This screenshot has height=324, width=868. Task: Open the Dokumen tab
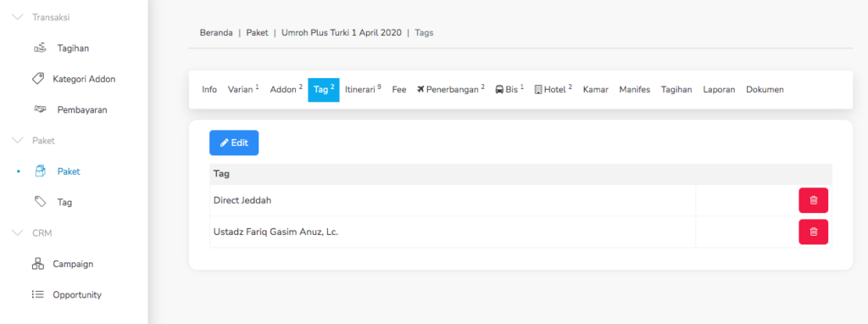765,89
